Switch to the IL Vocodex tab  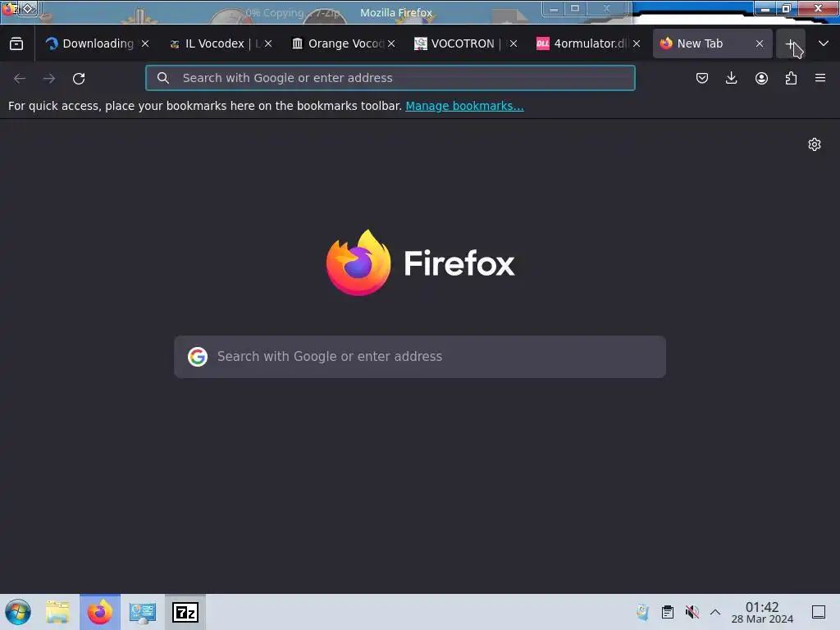(x=214, y=43)
